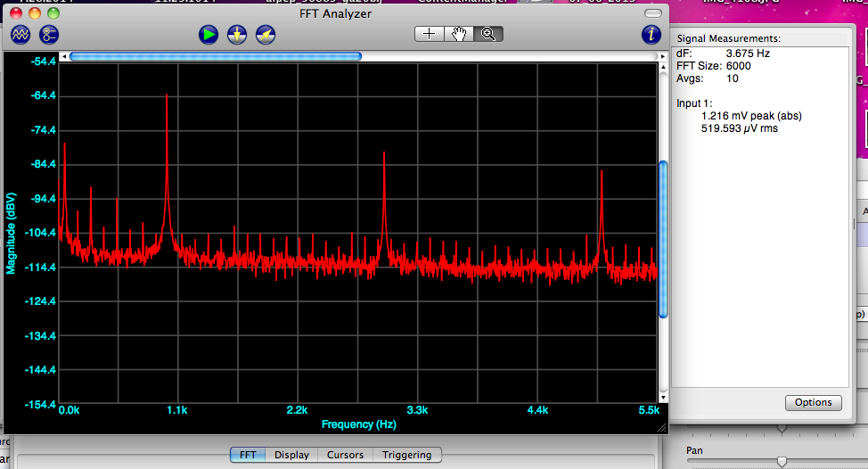Click the Options button
Image resolution: width=868 pixels, height=469 pixels.
tap(814, 402)
